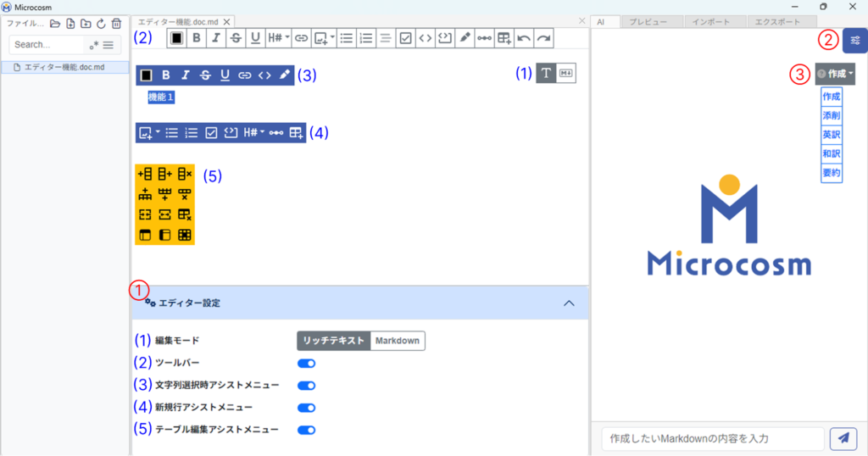Disable the テーブル編集アシストメニュー switch
The width and height of the screenshot is (868, 456).
click(x=306, y=430)
